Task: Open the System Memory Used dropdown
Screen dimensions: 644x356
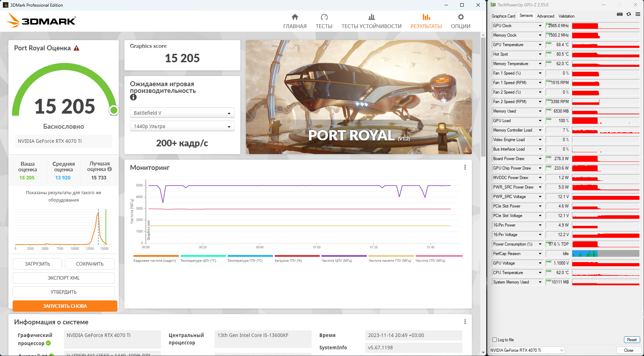Action: [x=540, y=282]
